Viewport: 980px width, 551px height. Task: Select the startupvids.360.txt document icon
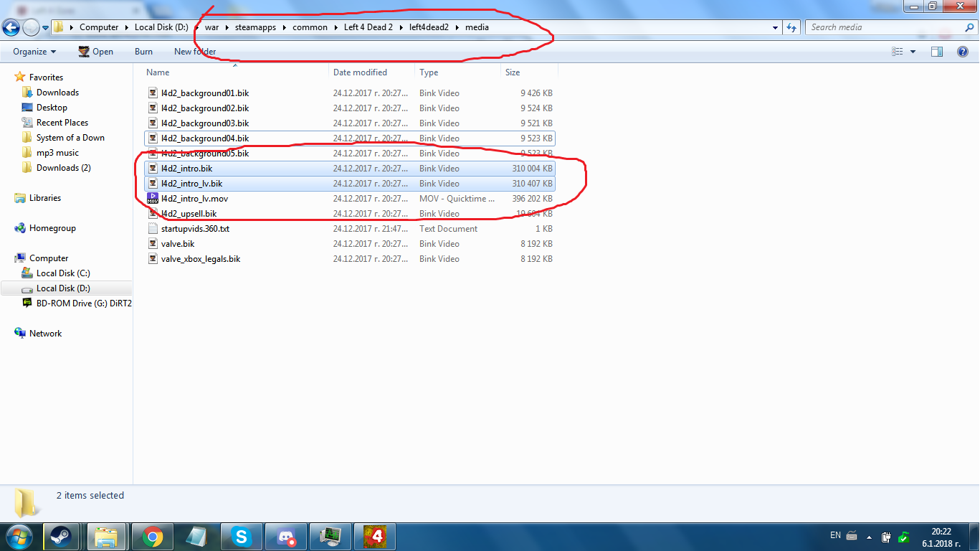click(x=153, y=229)
